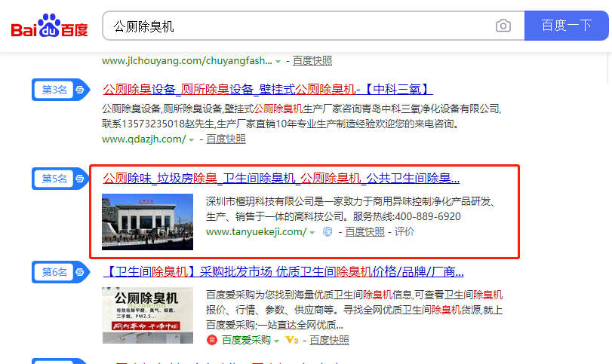Open www.tanyuekeji.com URL link
Image resolution: width=612 pixels, height=364 pixels.
[257, 232]
